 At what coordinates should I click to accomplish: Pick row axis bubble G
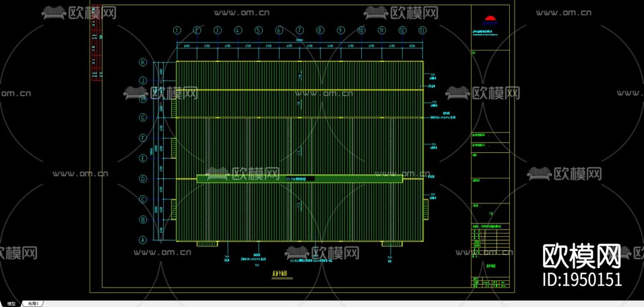tap(143, 117)
